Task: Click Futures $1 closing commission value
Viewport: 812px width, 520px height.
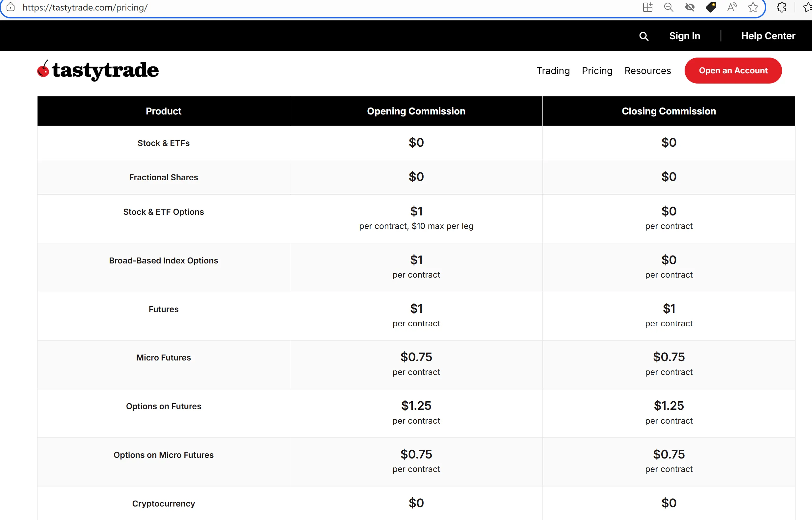Action: (669, 308)
